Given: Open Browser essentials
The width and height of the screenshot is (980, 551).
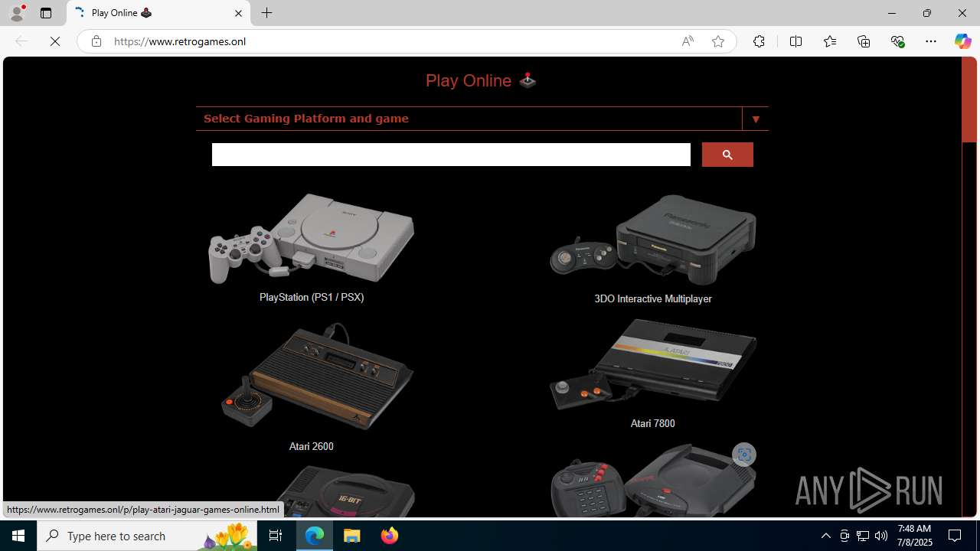Looking at the screenshot, I should click(897, 41).
